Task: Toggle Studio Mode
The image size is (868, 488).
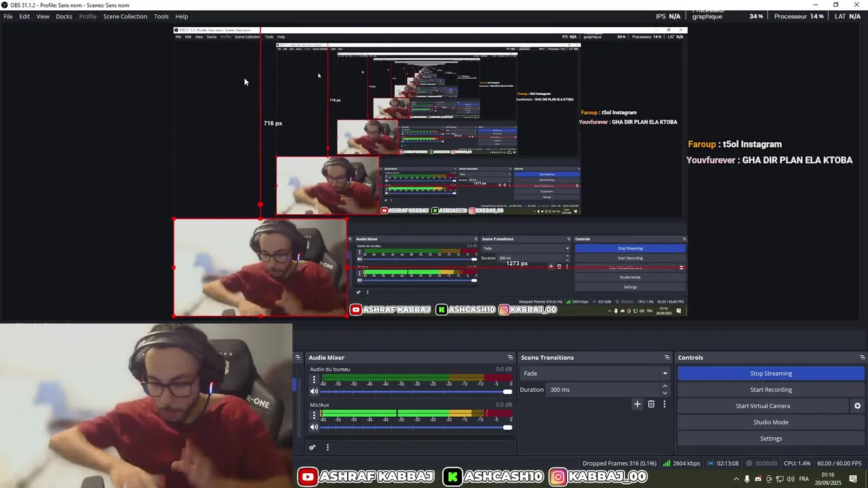Action: [771, 422]
